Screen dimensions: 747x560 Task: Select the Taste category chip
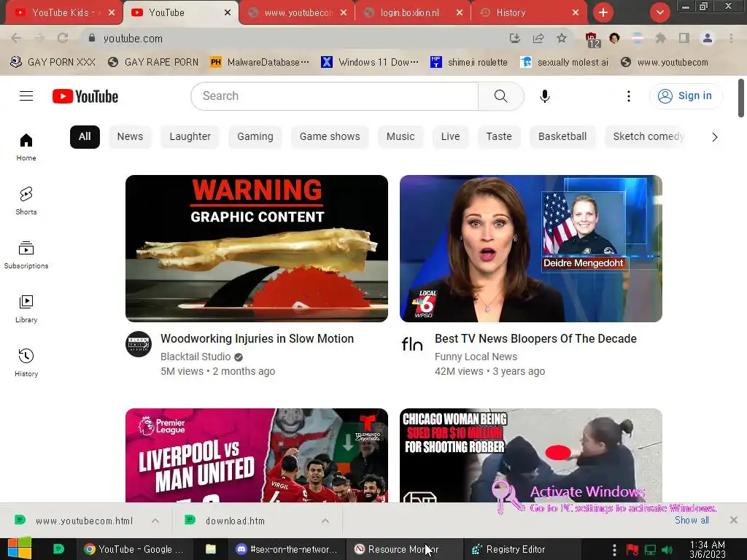tap(499, 136)
